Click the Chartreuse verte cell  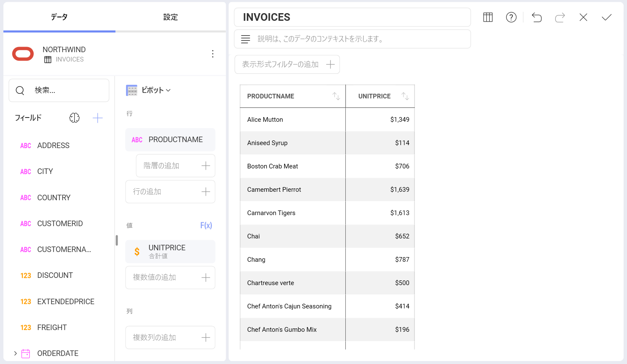coord(293,283)
